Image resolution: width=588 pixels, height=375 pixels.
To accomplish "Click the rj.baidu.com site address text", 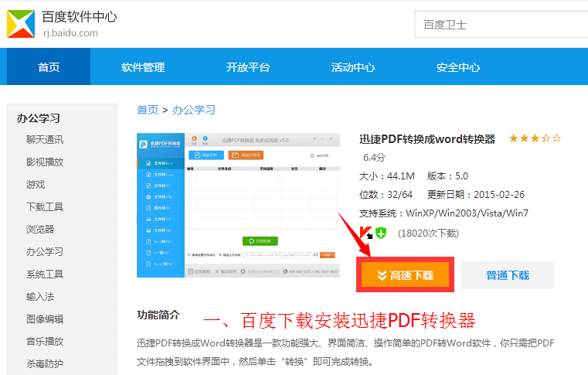I will pos(70,33).
